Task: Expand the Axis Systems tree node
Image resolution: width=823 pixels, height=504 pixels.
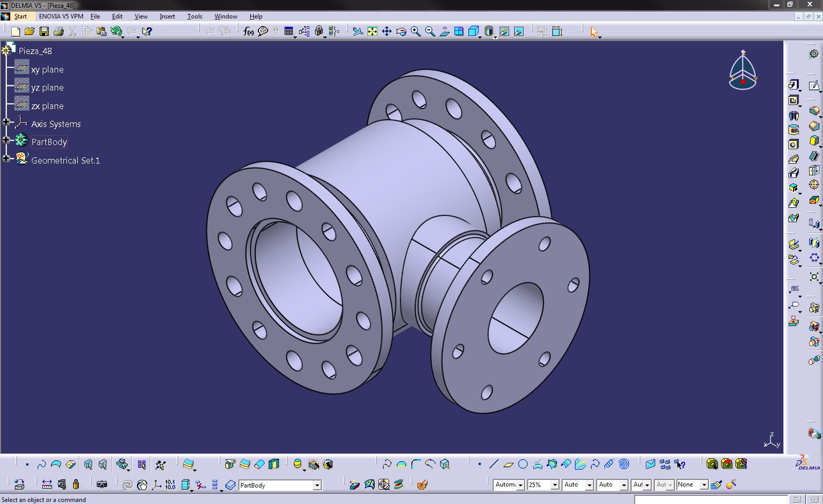Action: pos(6,122)
